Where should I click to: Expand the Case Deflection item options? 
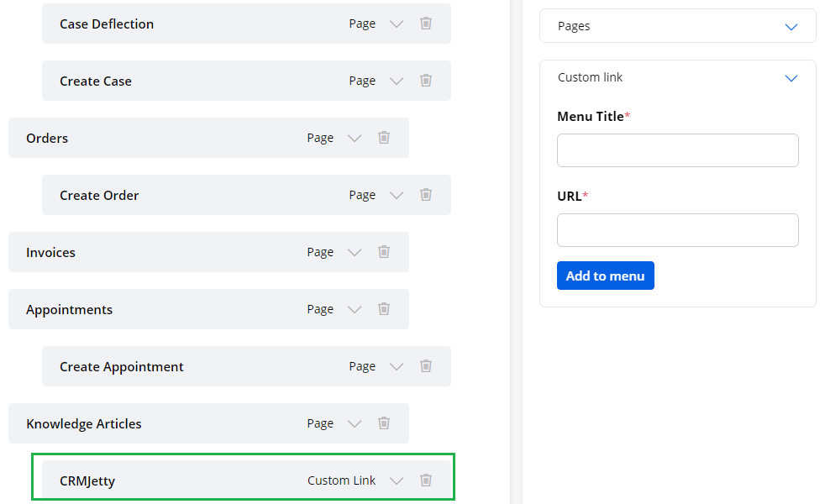[x=397, y=24]
